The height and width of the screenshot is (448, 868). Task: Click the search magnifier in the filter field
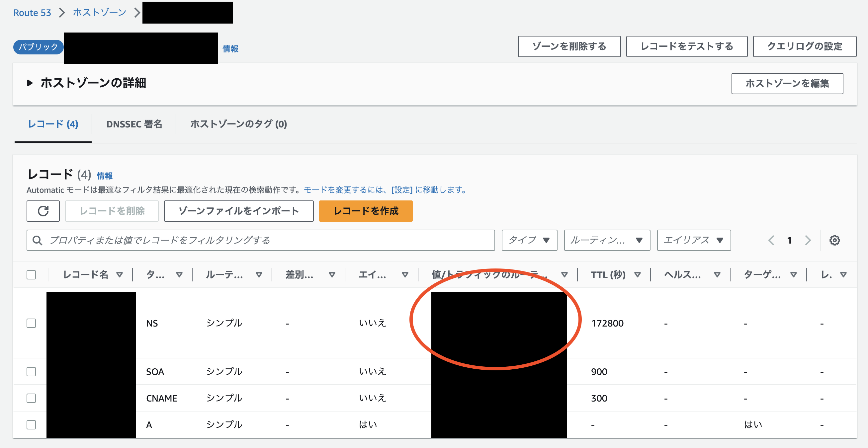click(38, 240)
